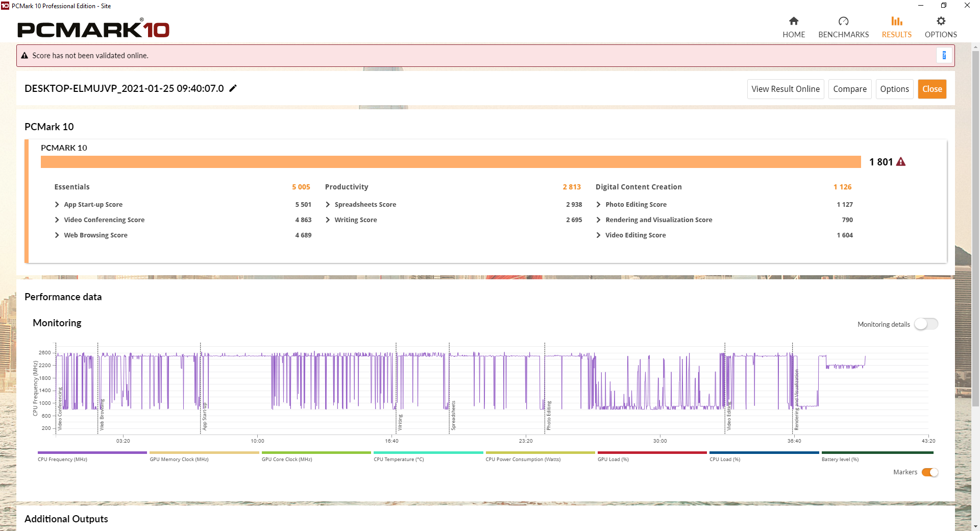Image resolution: width=980 pixels, height=531 pixels.
Task: Click the Video Editing chart marker
Action: 729,416
